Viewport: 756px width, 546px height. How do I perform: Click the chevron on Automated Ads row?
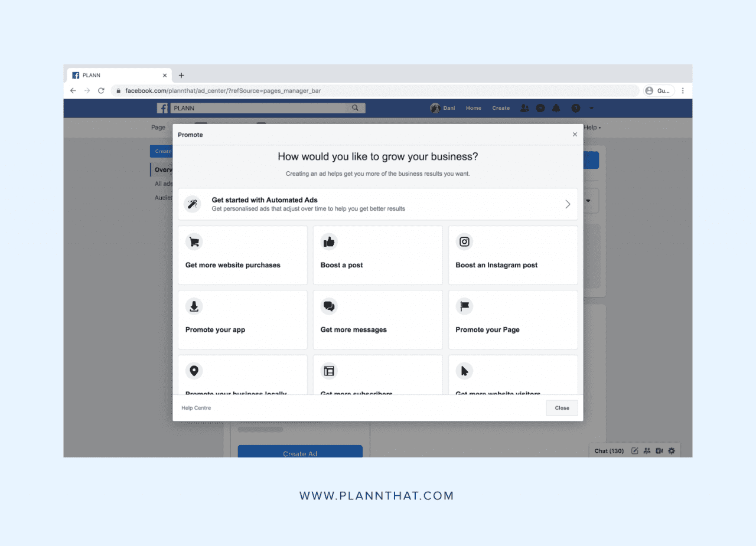click(x=568, y=204)
